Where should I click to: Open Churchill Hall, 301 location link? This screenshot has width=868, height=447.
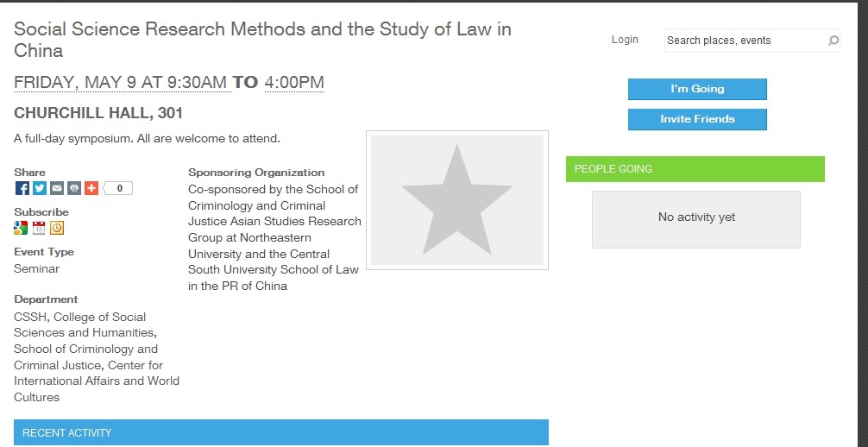(98, 113)
